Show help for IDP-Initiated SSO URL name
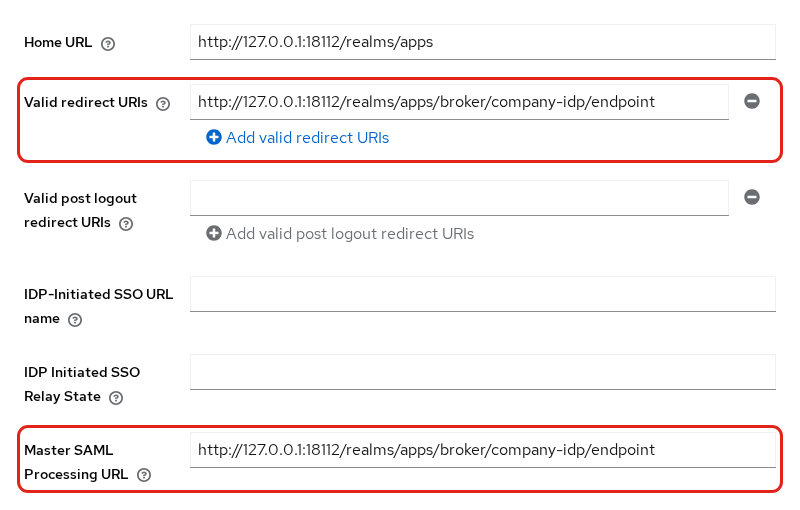Image resolution: width=800 pixels, height=510 pixels. pyautogui.click(x=75, y=320)
